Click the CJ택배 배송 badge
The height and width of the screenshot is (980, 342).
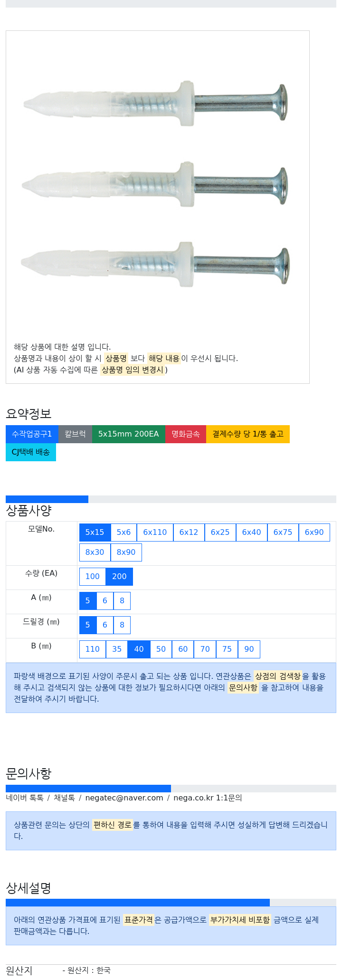(x=31, y=452)
